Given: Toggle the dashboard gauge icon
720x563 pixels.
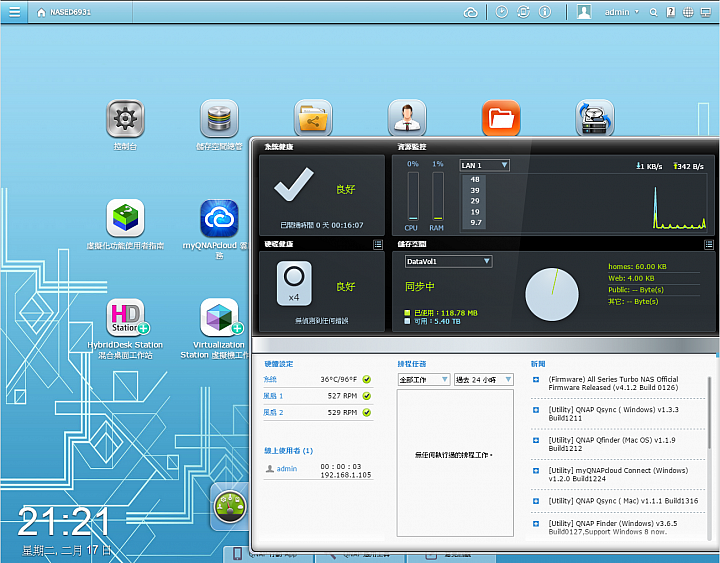Looking at the screenshot, I should coord(230,507).
